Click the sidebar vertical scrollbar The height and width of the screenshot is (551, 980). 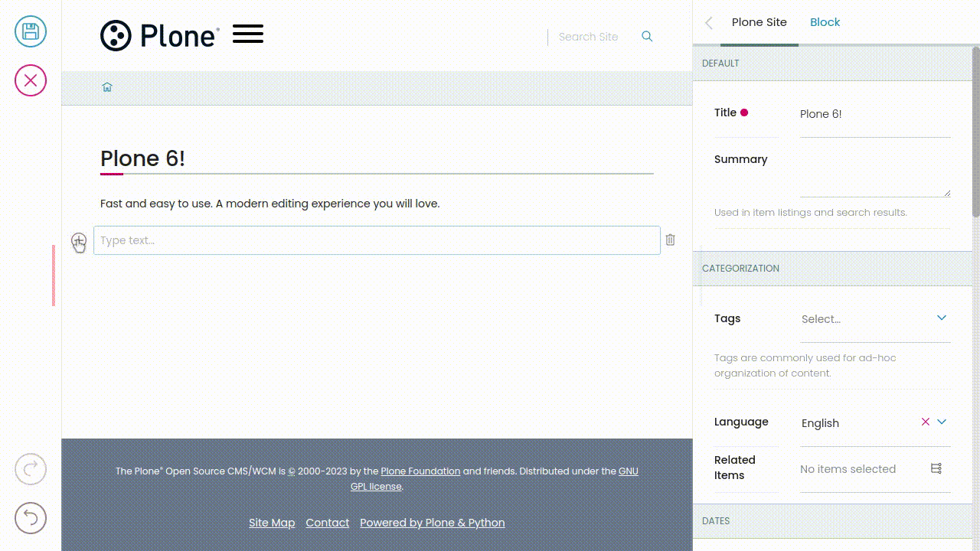pyautogui.click(x=975, y=132)
